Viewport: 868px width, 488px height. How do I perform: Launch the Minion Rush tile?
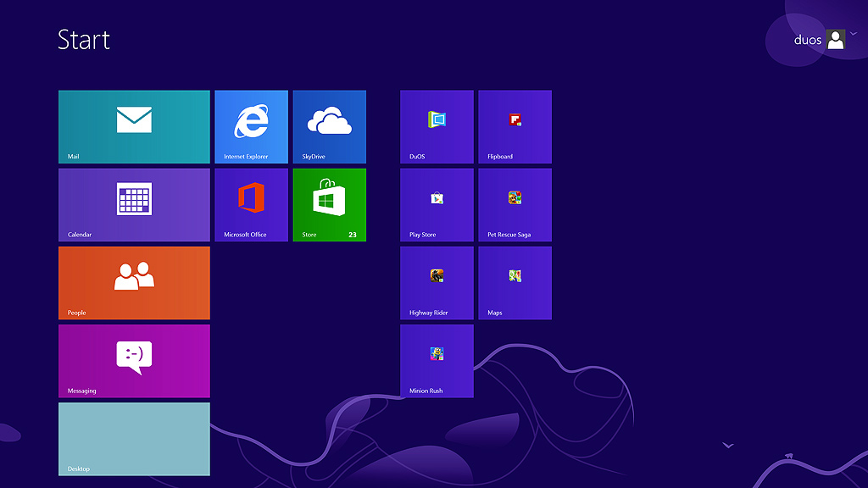click(x=437, y=361)
